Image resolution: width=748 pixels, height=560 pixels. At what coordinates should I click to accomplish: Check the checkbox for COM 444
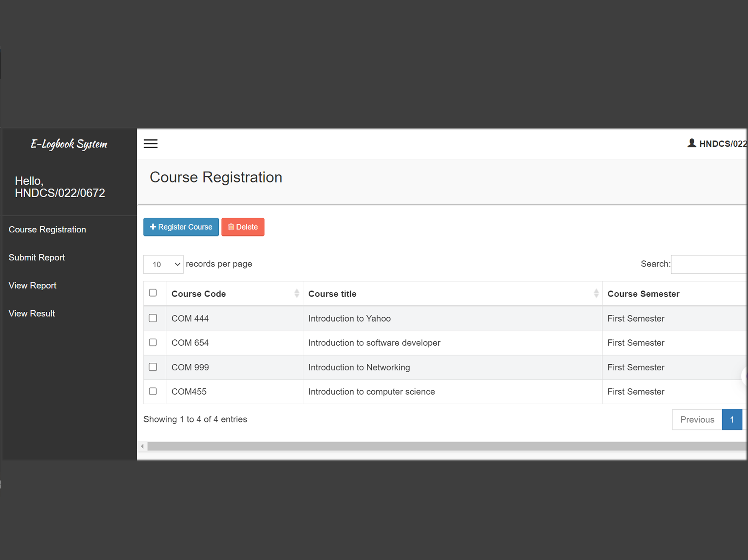pyautogui.click(x=153, y=318)
